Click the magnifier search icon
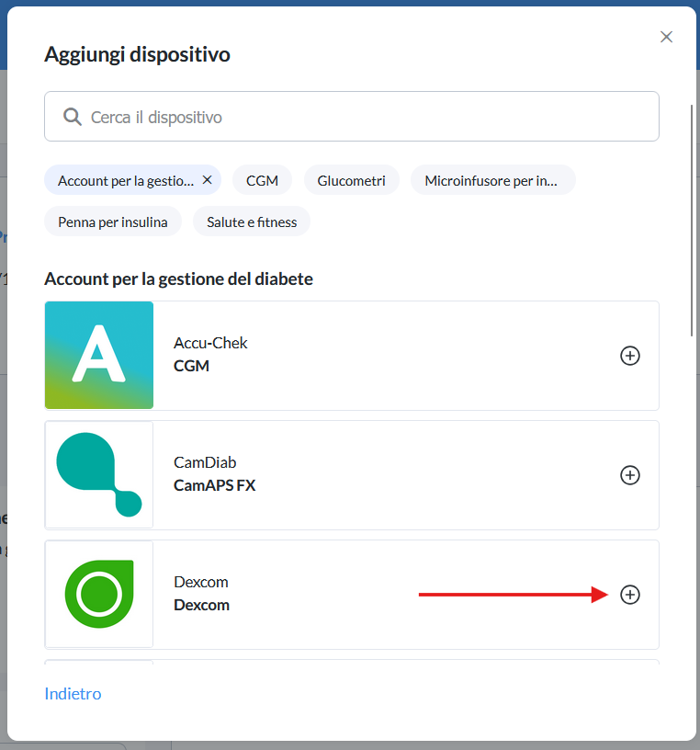Image resolution: width=700 pixels, height=750 pixels. [73, 116]
